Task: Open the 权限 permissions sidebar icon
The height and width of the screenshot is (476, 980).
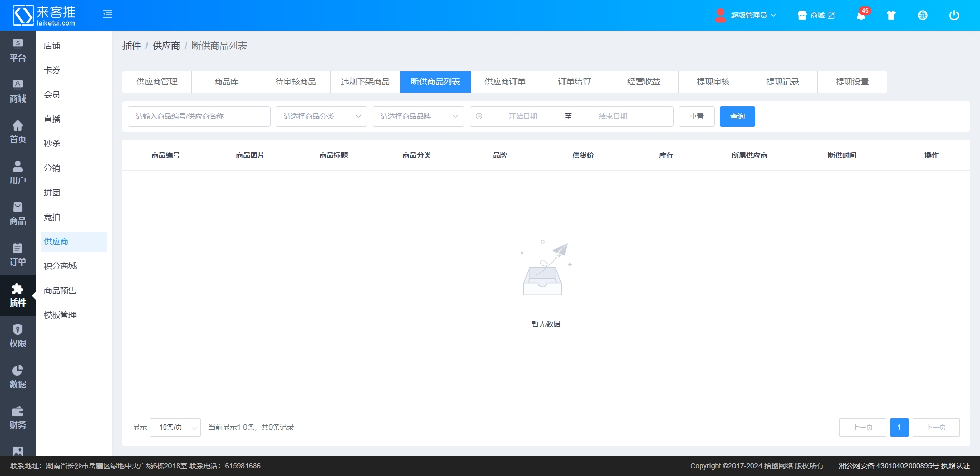Action: click(18, 336)
